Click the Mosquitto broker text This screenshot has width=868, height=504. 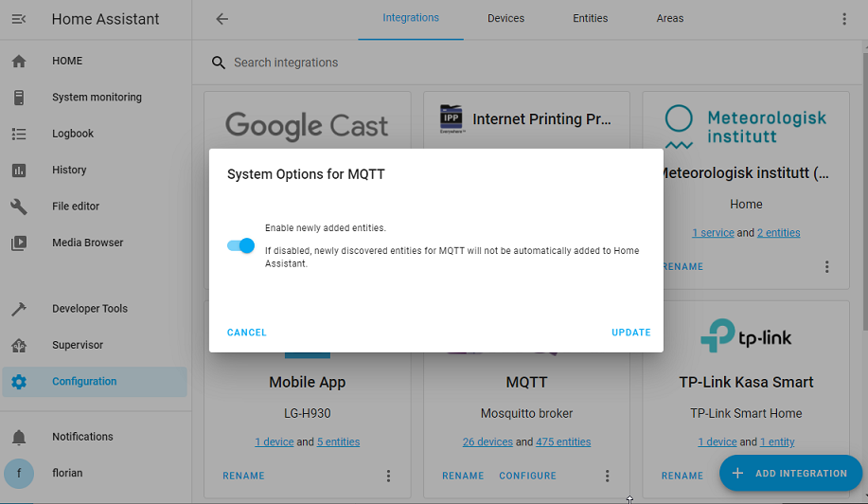coord(526,413)
